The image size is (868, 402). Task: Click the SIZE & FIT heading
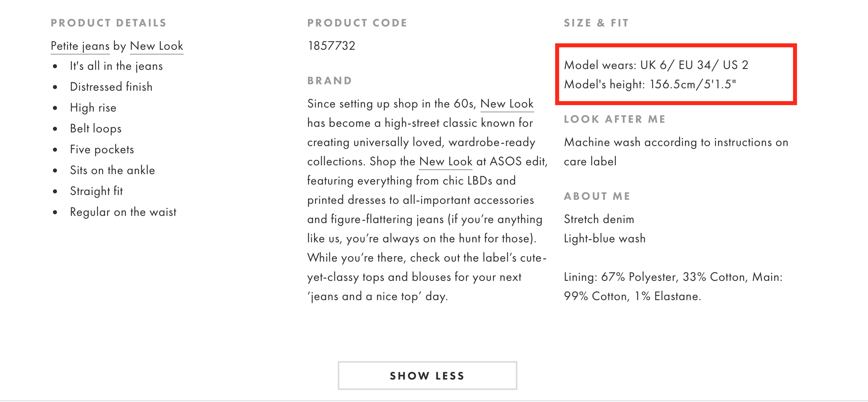tap(596, 23)
